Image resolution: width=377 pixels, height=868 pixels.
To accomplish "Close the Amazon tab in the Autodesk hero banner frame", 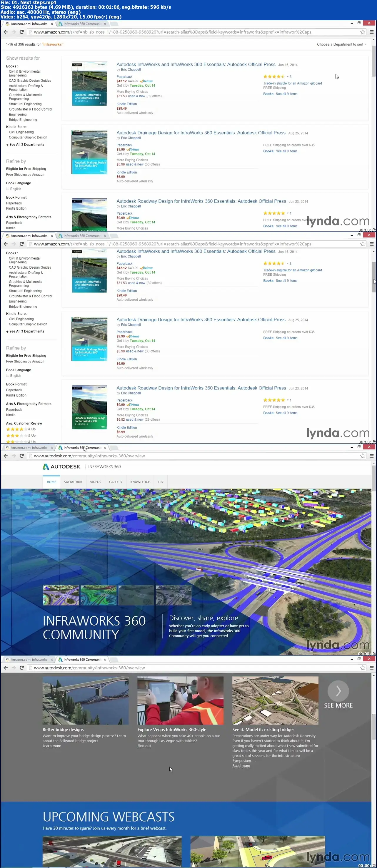I will [51, 447].
